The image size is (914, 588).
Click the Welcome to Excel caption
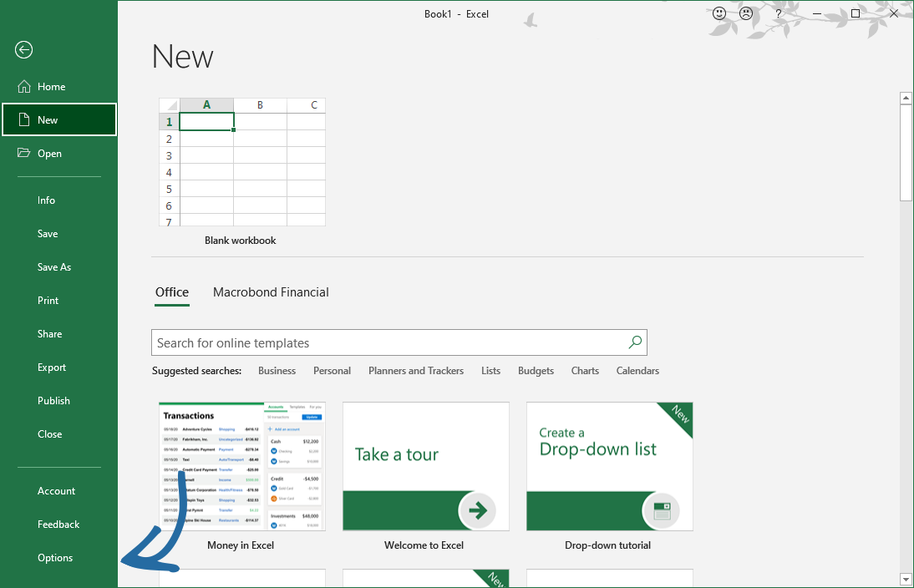[424, 545]
